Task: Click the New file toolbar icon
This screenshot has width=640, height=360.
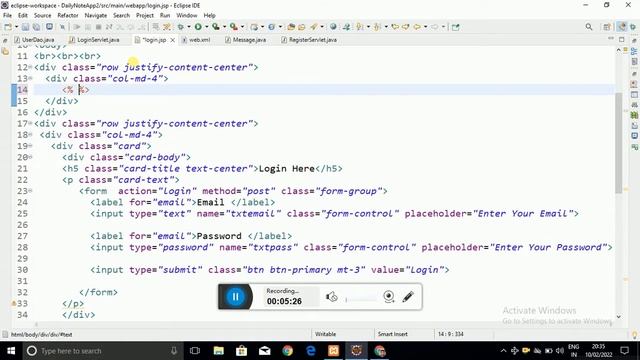Action: tap(8, 27)
